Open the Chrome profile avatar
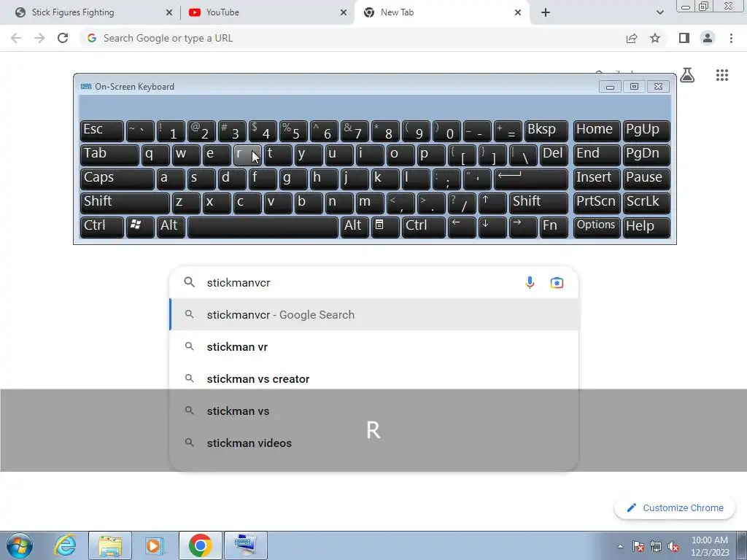 (x=708, y=38)
